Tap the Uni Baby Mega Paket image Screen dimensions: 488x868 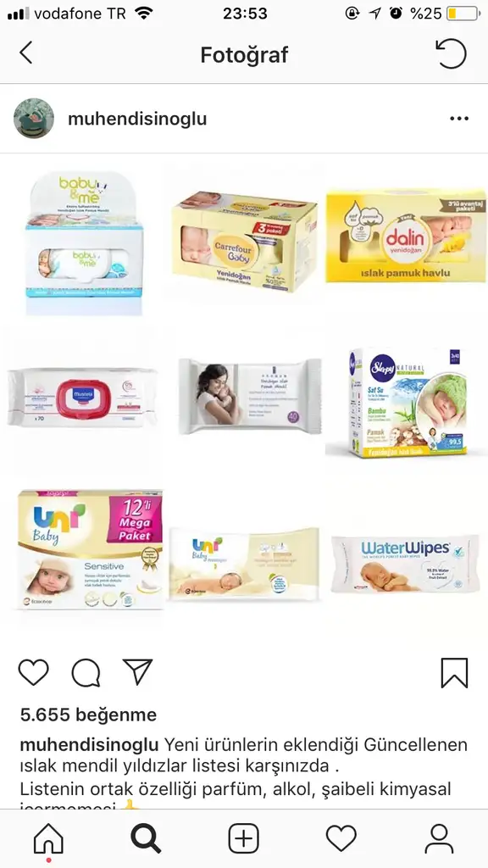click(90, 549)
